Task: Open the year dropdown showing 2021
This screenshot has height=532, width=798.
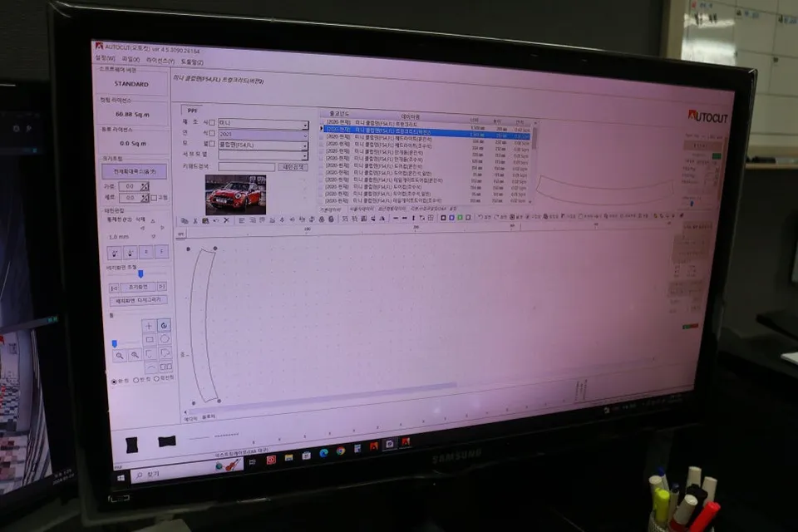Action: tap(264, 135)
